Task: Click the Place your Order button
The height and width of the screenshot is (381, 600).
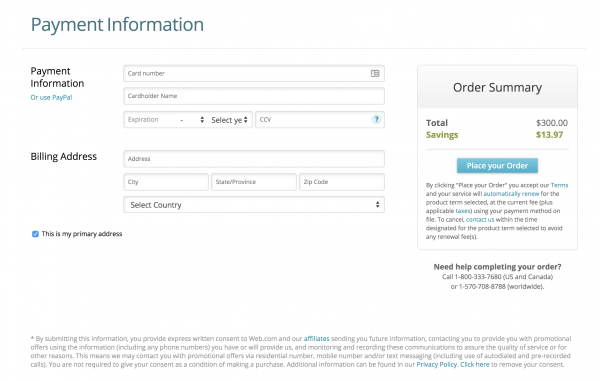Action: 497,166
